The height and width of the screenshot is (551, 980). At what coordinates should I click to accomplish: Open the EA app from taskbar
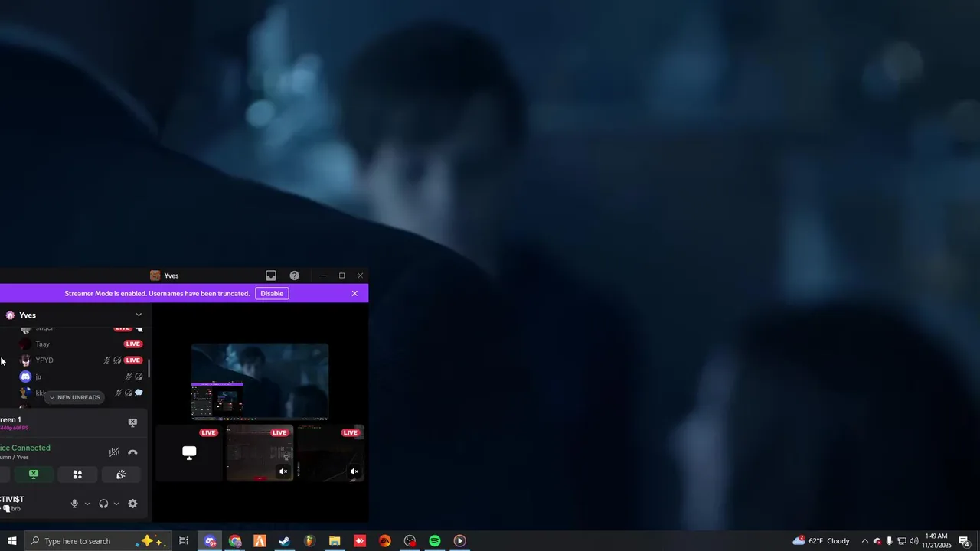[x=384, y=541]
